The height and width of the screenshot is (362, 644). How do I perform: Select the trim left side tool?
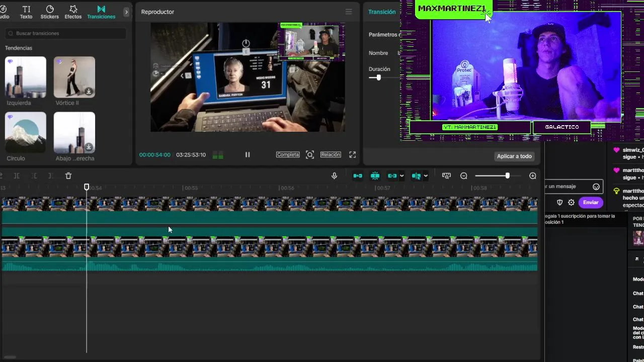tap(34, 175)
